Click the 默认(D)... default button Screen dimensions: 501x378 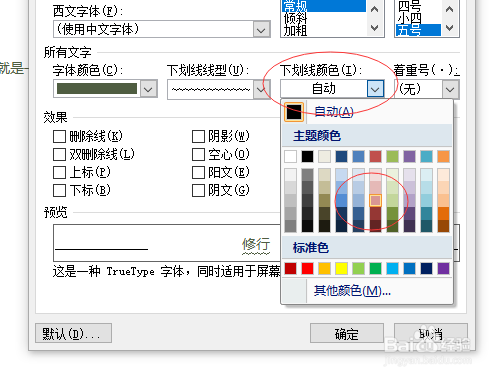(x=73, y=333)
